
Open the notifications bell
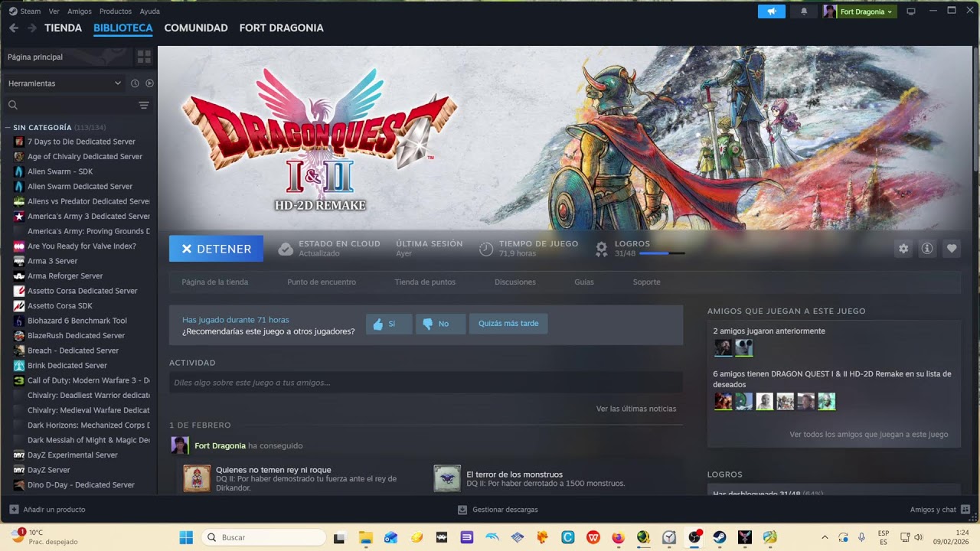(804, 11)
